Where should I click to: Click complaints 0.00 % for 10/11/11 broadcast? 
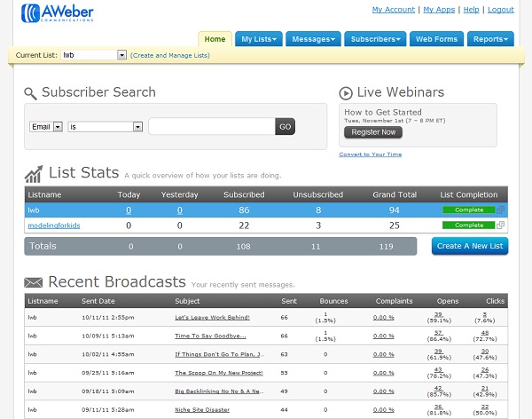tap(383, 318)
